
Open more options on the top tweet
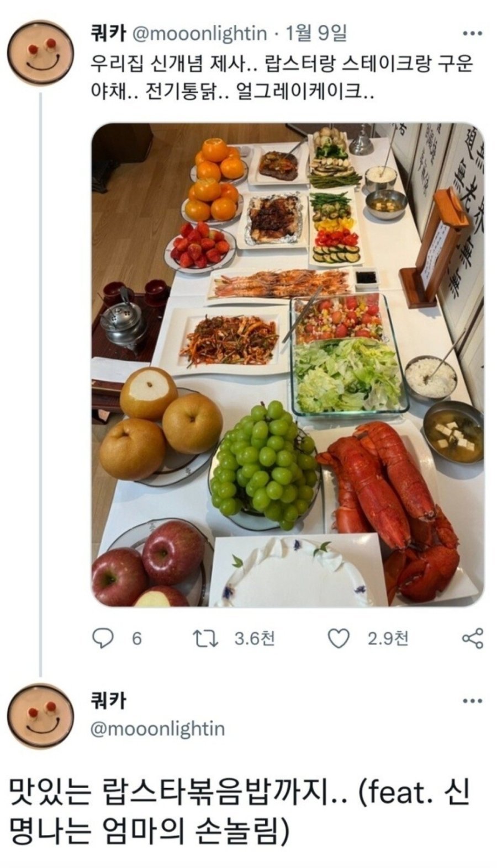click(x=472, y=34)
